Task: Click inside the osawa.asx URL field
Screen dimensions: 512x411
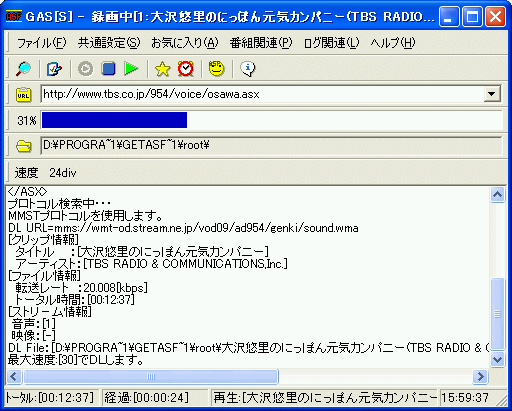Action: pyautogui.click(x=262, y=94)
